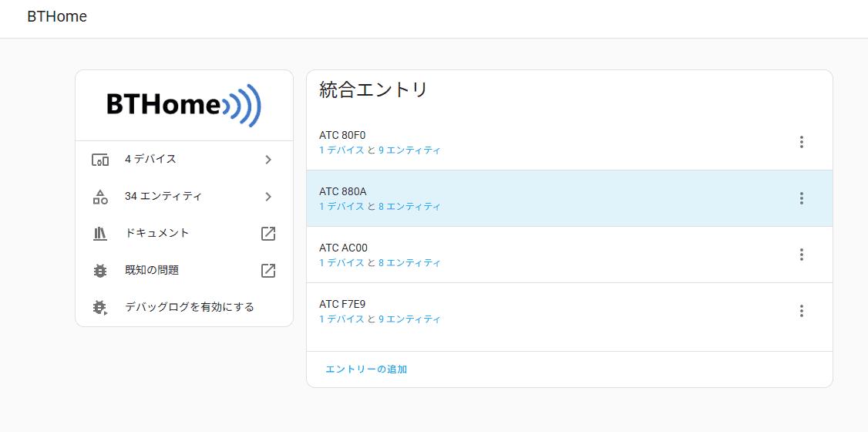Click the bug-play icon for デバッグログ

(x=99, y=307)
